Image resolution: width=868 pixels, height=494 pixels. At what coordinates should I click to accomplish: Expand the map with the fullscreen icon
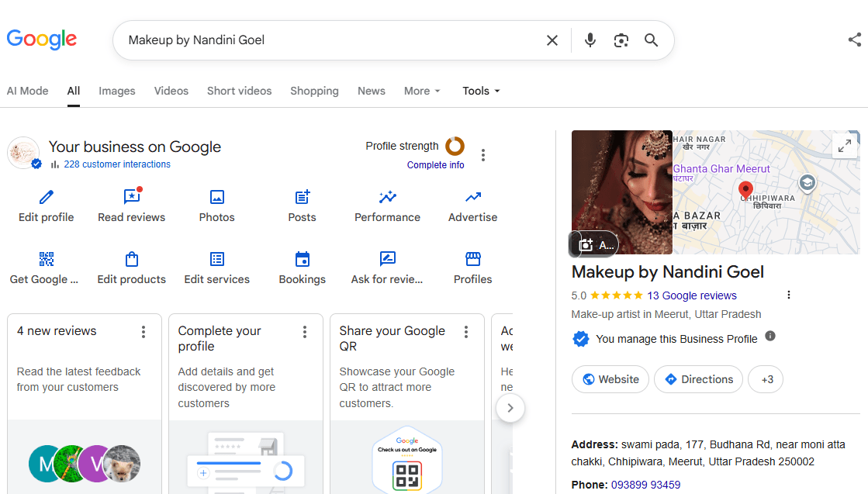(844, 146)
